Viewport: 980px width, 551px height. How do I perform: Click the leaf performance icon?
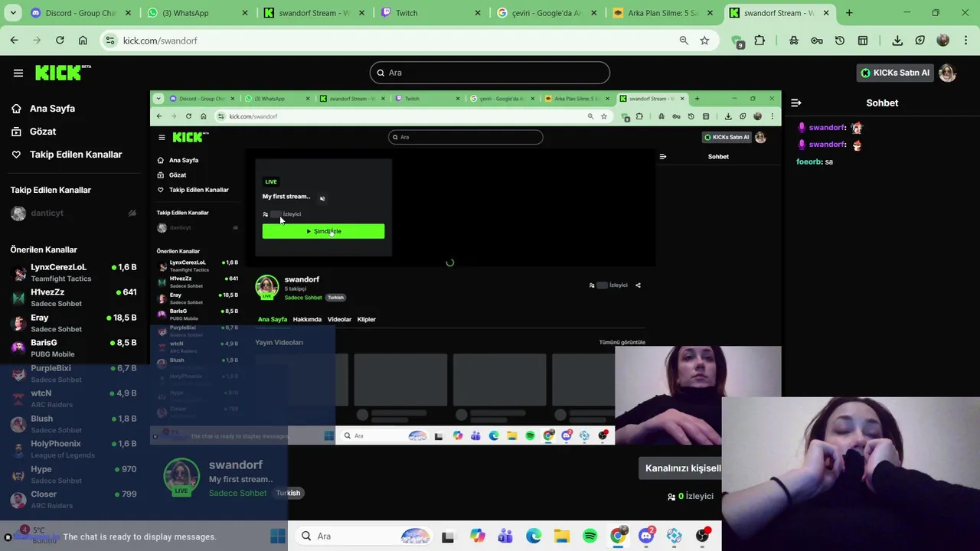click(x=920, y=41)
